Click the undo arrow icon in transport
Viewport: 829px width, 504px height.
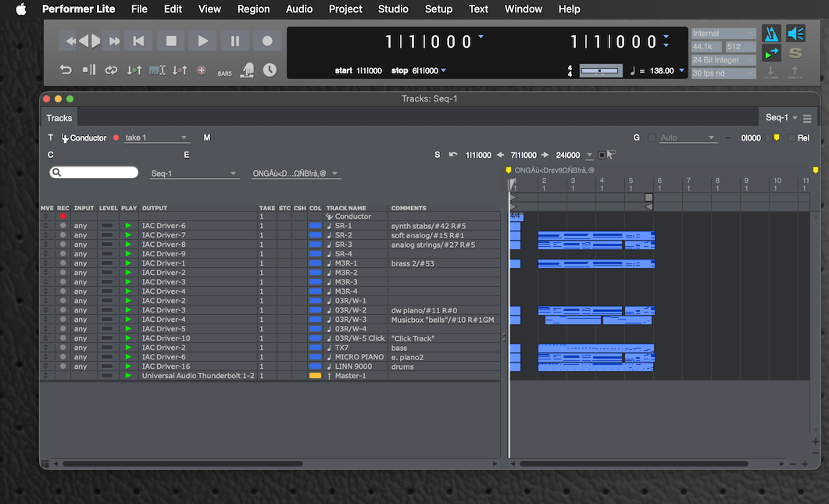tap(66, 70)
